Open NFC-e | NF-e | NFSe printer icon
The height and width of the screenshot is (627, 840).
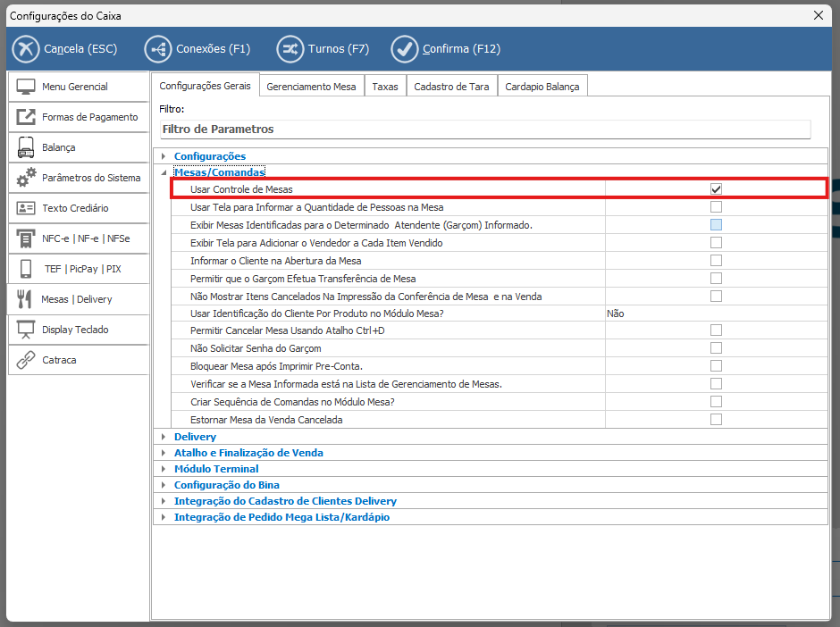26,238
